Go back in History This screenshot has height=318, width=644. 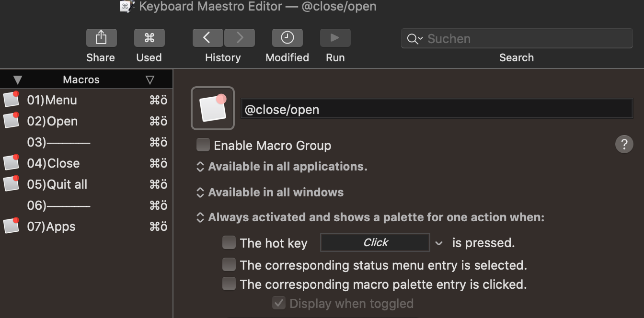(207, 38)
